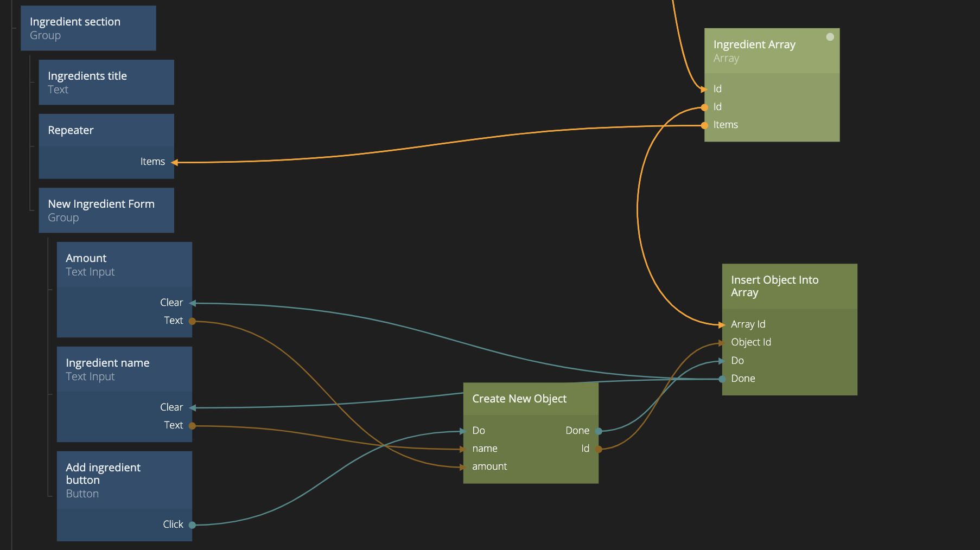This screenshot has width=980, height=550.
Task: Click the Id output port on Create New Object
Action: tap(599, 449)
